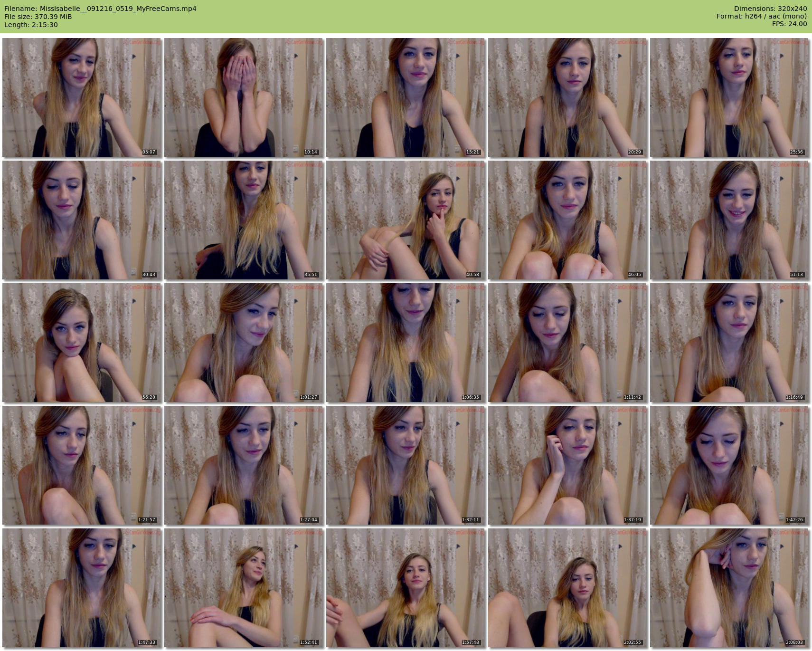Click the Filename line in the header
Image resolution: width=812 pixels, height=651 pixels.
[100, 9]
